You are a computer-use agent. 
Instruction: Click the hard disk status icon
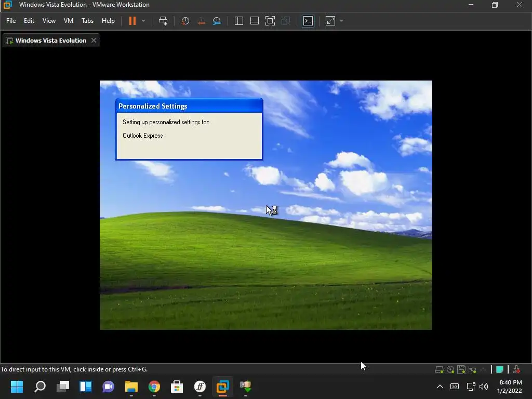439,369
